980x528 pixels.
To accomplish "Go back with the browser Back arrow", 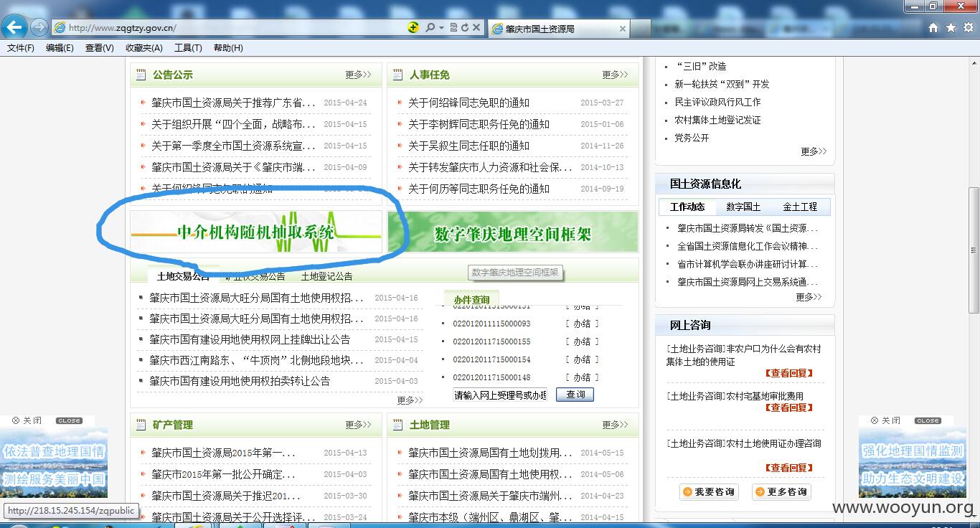I will tap(14, 28).
